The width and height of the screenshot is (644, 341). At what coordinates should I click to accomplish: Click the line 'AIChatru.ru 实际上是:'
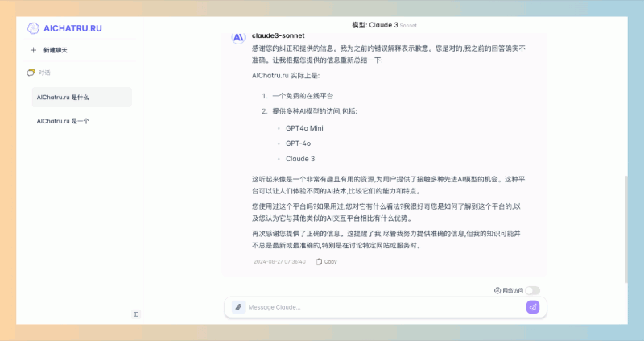tap(286, 76)
